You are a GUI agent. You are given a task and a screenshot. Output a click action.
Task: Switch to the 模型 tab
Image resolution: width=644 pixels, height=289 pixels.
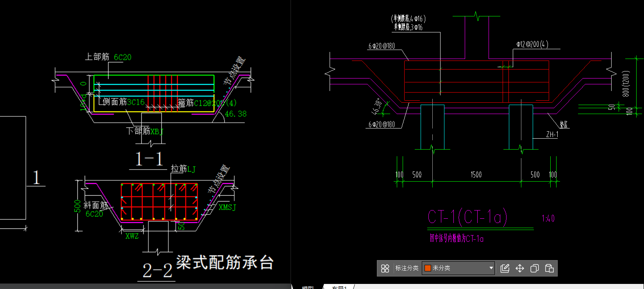tap(307, 287)
